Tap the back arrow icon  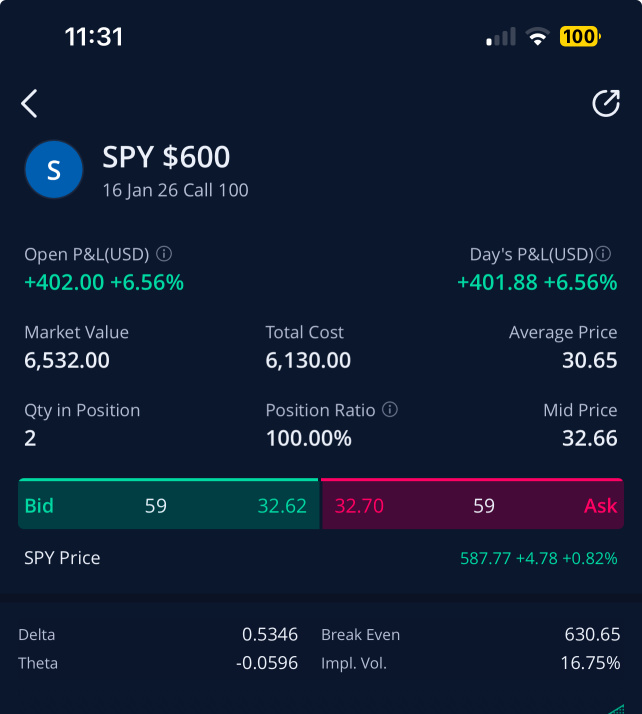coord(29,104)
